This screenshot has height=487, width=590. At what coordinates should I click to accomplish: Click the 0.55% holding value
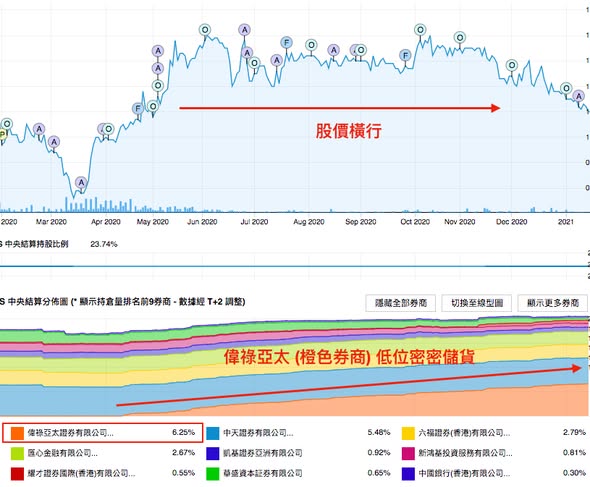pyautogui.click(x=184, y=473)
